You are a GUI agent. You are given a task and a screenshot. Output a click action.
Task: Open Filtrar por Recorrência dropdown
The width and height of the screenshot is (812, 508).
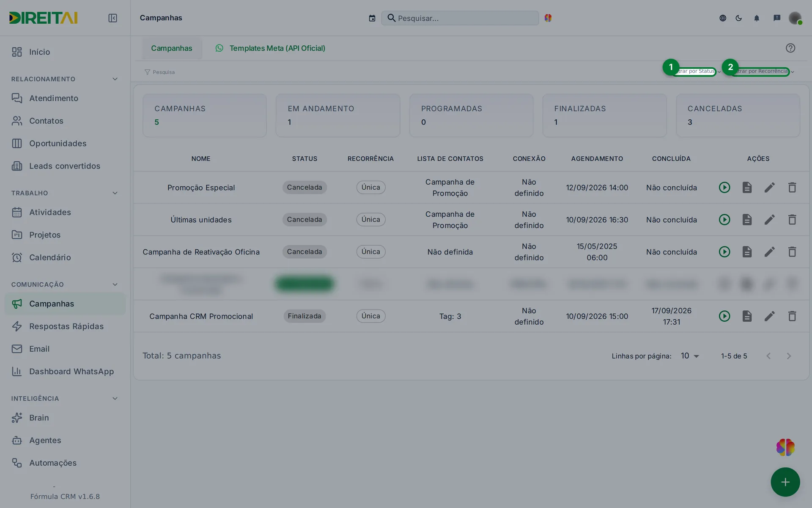pos(763,72)
